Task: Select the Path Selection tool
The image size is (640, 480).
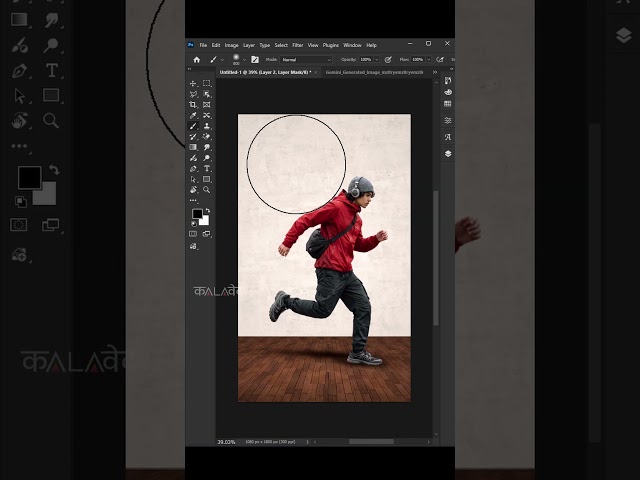Action: coord(193,179)
